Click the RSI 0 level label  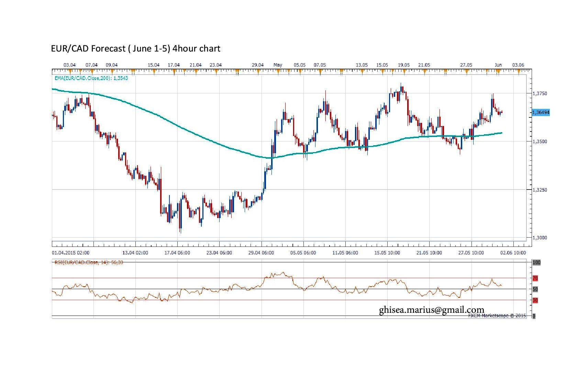tap(534, 316)
